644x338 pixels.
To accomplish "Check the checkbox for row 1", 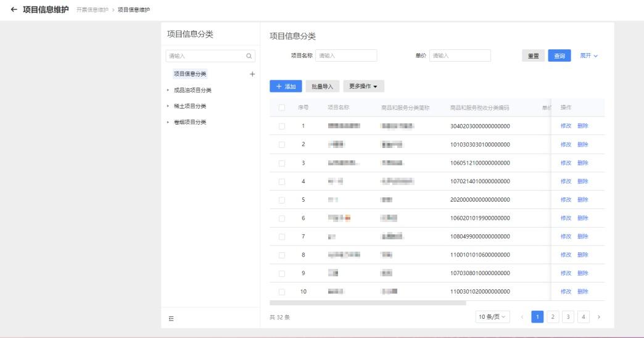I will [282, 126].
